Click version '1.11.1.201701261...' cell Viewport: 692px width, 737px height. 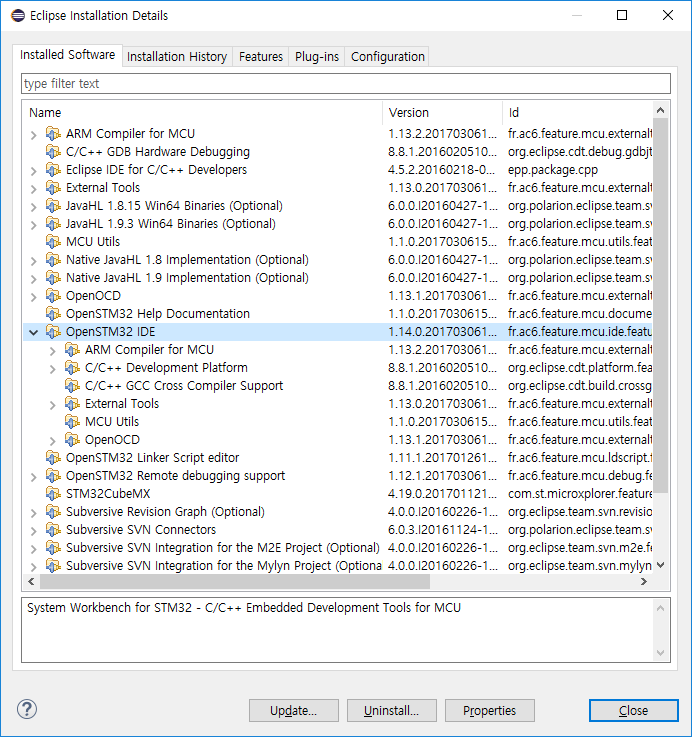(442, 458)
